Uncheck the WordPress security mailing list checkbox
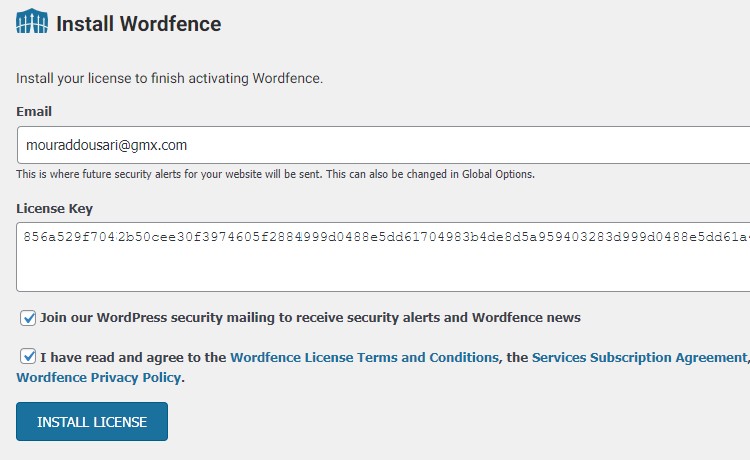This screenshot has height=460, width=750. pyautogui.click(x=28, y=318)
